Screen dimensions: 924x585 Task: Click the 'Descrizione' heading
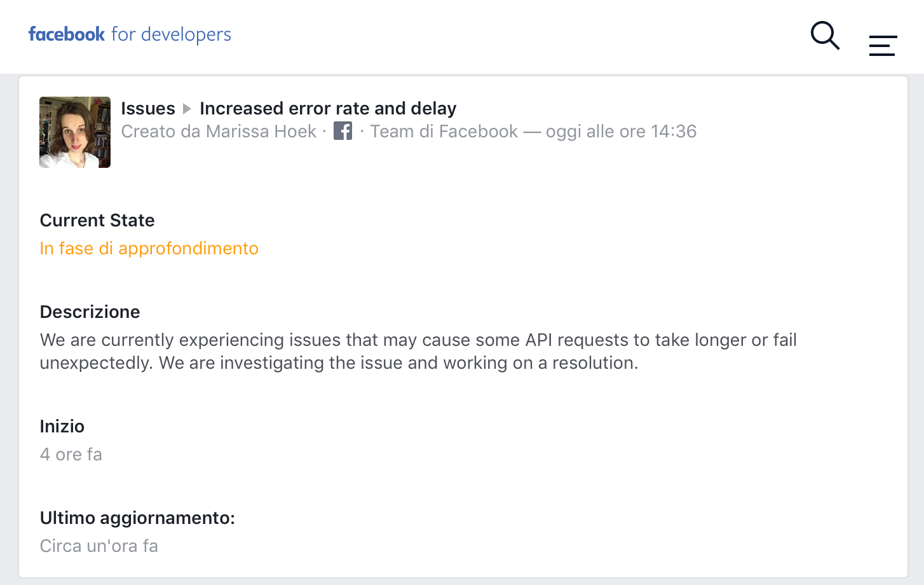90,312
